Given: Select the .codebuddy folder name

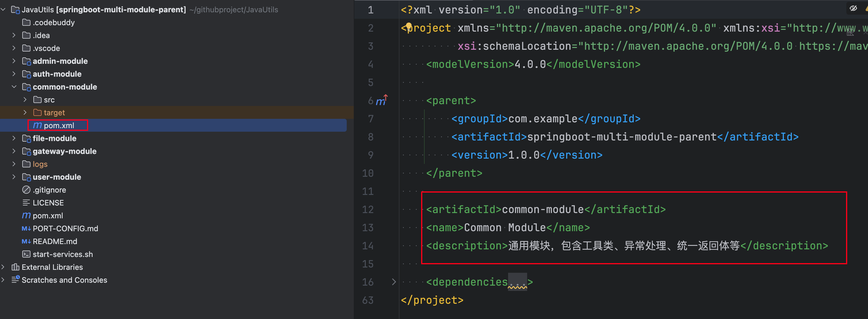Looking at the screenshot, I should click(54, 22).
